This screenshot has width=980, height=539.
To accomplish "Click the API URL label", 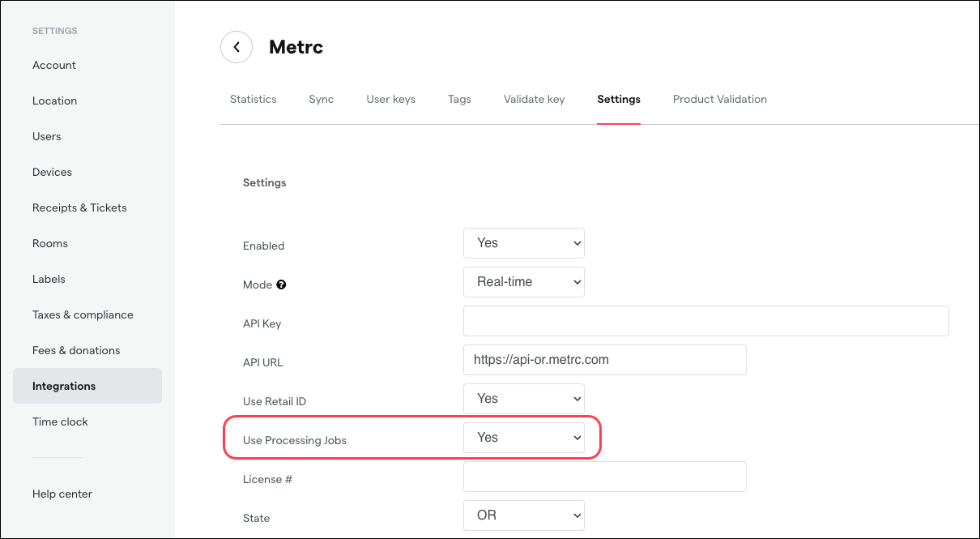I will click(263, 362).
